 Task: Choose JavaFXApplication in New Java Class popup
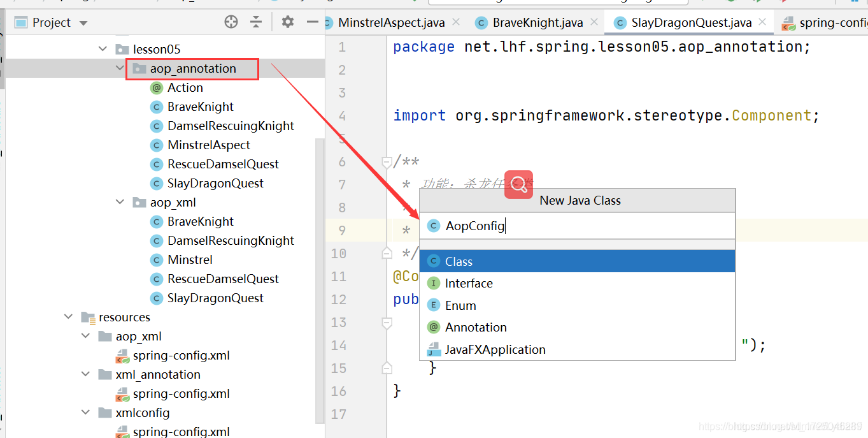pos(577,349)
